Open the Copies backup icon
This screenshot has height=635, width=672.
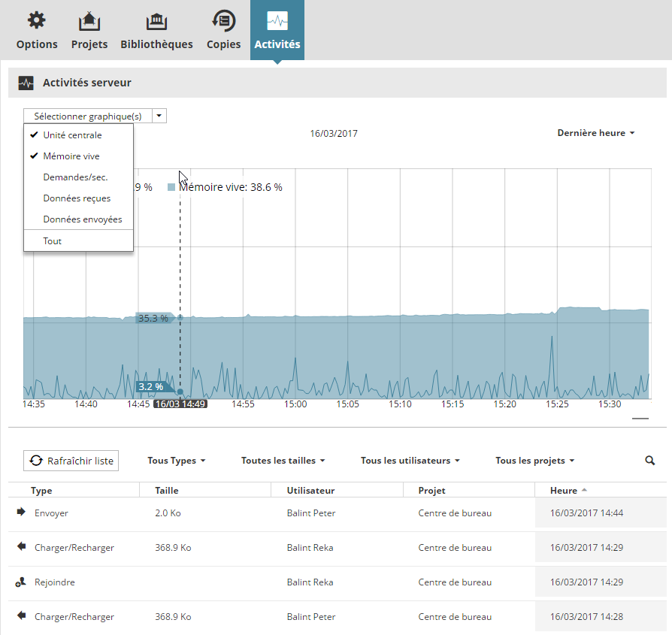coord(223,21)
